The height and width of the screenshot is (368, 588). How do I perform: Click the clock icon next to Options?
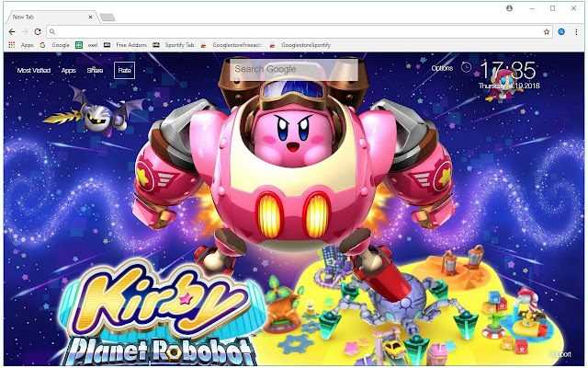[466, 67]
